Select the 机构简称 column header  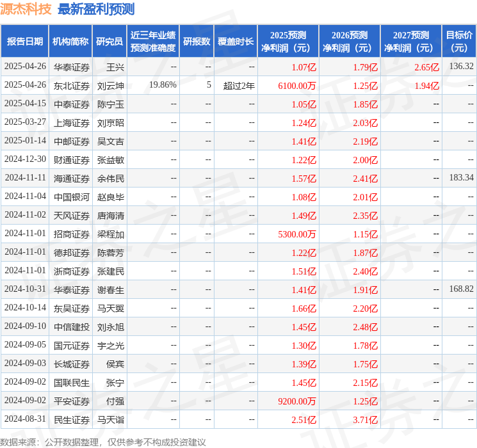coord(70,42)
